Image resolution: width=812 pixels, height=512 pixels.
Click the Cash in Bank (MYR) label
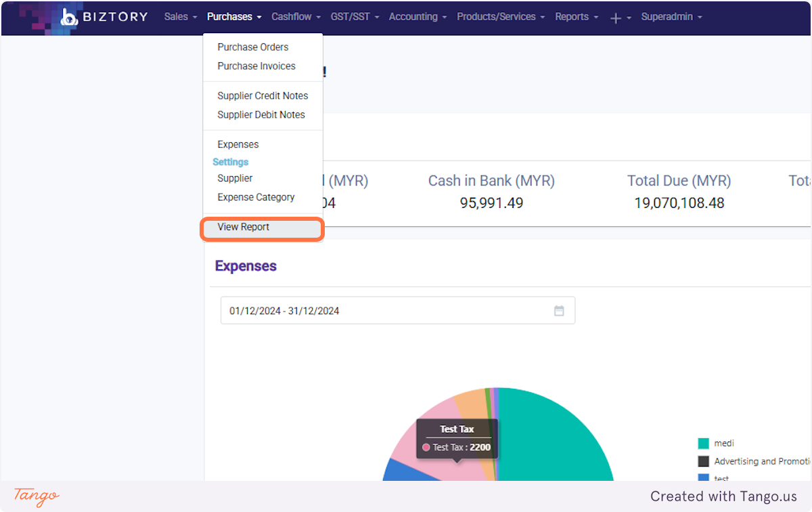[491, 181]
